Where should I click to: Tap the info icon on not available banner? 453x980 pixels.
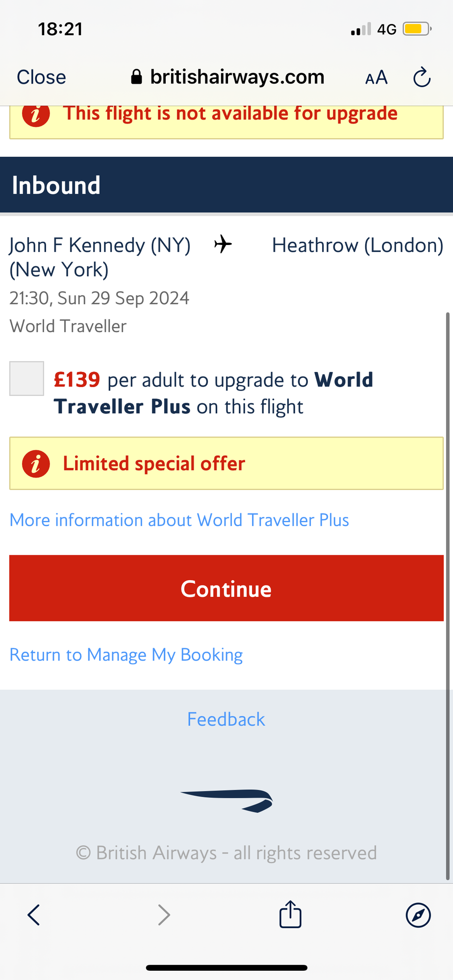(36, 114)
